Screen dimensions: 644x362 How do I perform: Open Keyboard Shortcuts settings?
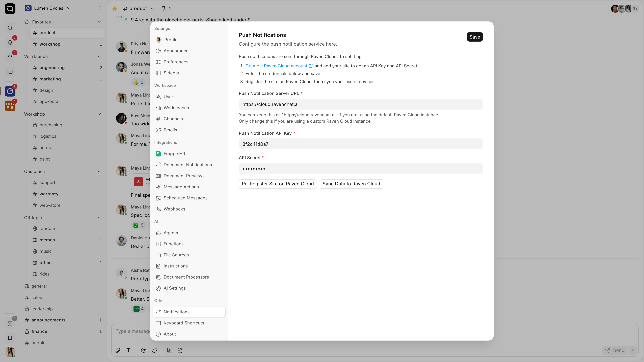[189, 323]
